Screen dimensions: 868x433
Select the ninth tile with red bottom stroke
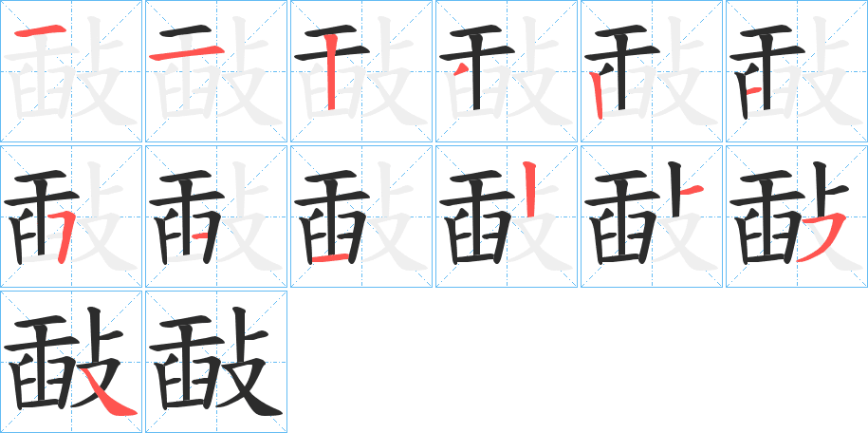(x=361, y=216)
